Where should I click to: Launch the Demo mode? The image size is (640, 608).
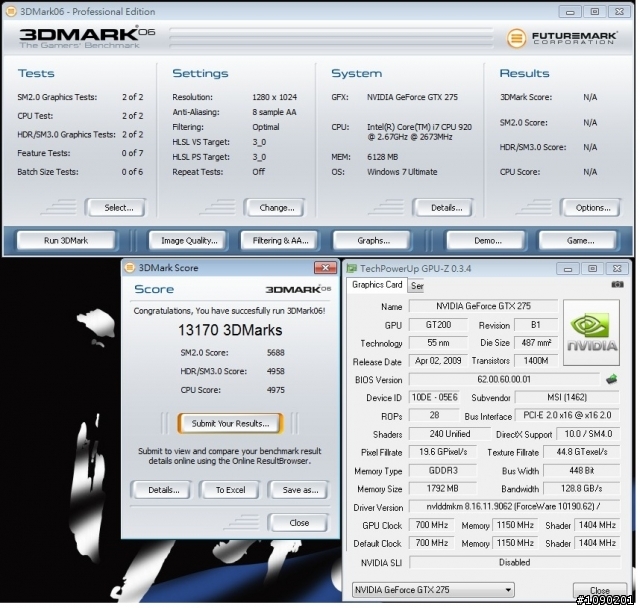pyautogui.click(x=487, y=240)
